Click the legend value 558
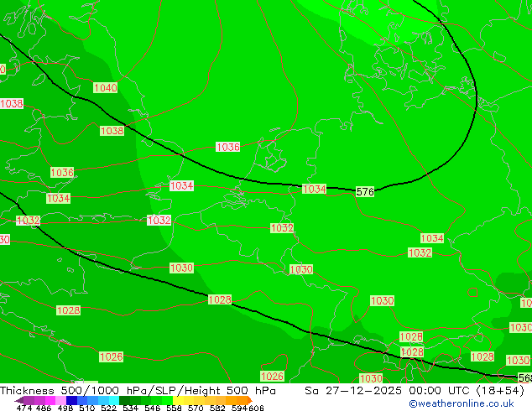Image resolution: width=532 pixels, height=411 pixels. click(x=174, y=408)
